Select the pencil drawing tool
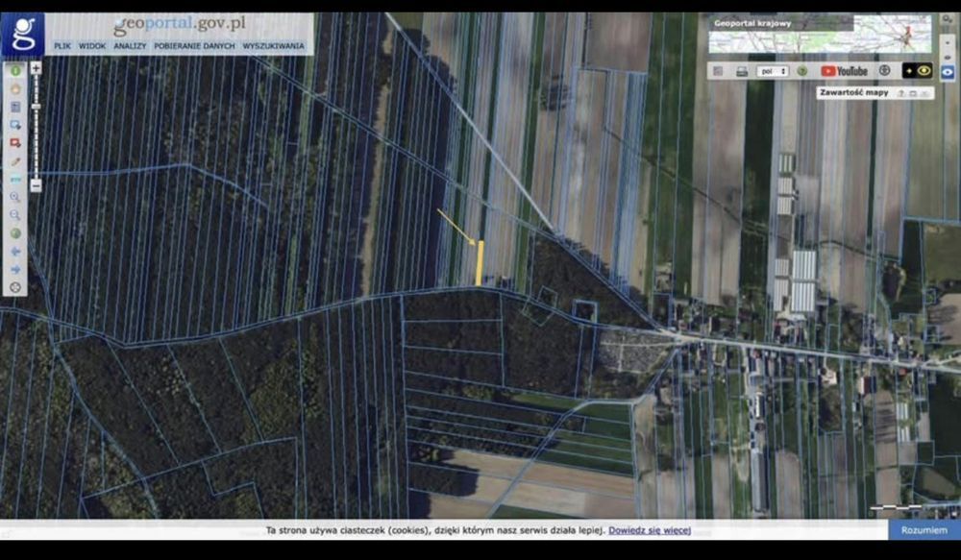The width and height of the screenshot is (961, 560). point(15,161)
